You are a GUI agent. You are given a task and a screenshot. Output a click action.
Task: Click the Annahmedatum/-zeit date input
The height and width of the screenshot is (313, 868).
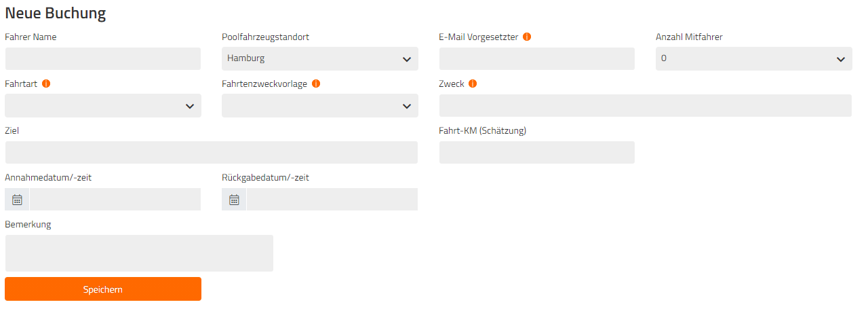[115, 200]
